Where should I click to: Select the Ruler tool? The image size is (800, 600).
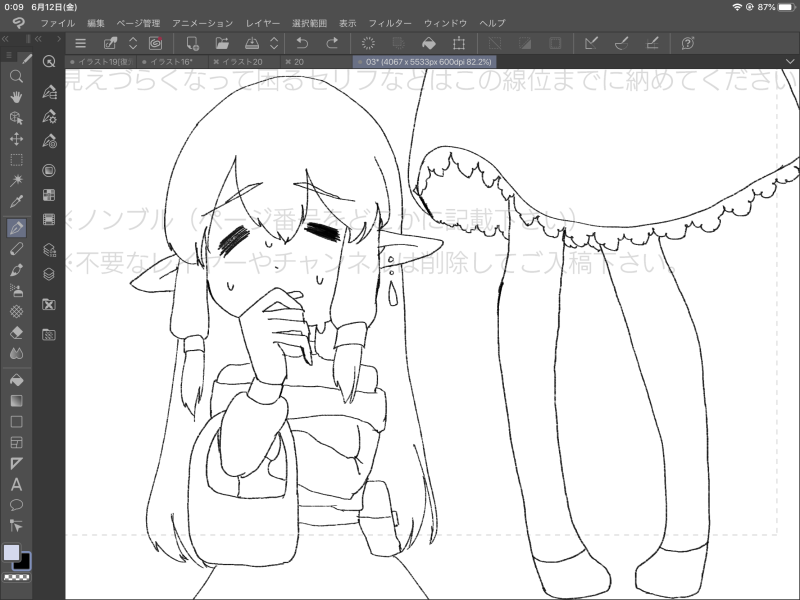(16, 463)
